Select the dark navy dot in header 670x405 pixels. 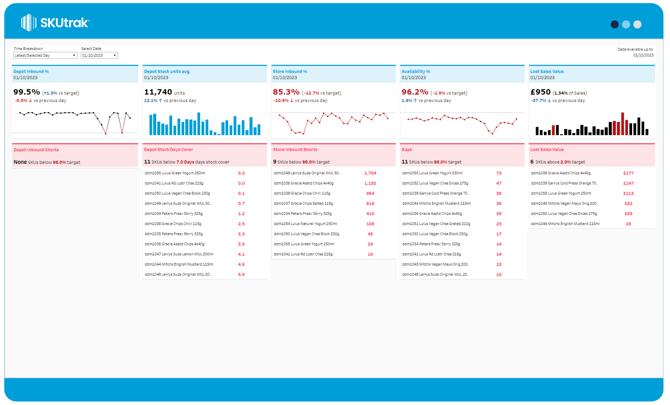coord(614,24)
